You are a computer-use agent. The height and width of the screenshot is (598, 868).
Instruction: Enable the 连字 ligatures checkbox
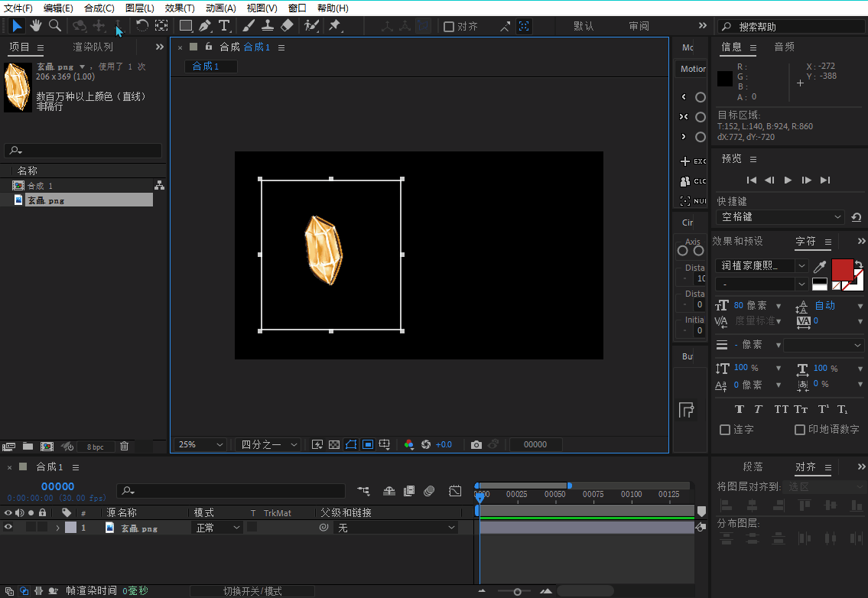(725, 430)
